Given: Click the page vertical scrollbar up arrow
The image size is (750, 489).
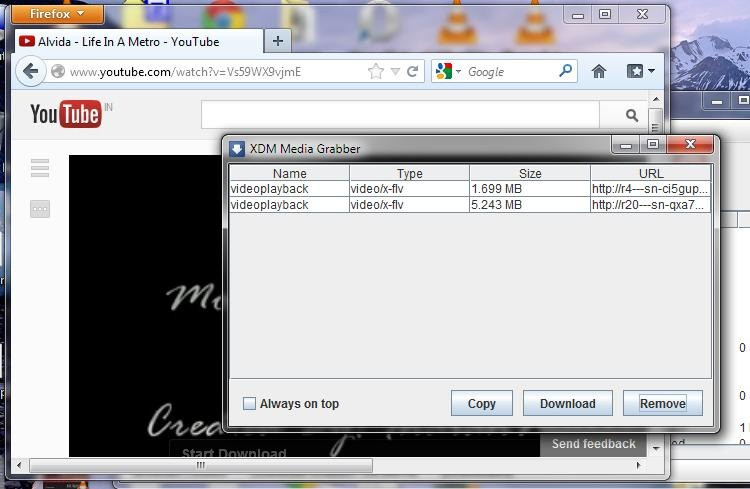Looking at the screenshot, I should (x=656, y=100).
